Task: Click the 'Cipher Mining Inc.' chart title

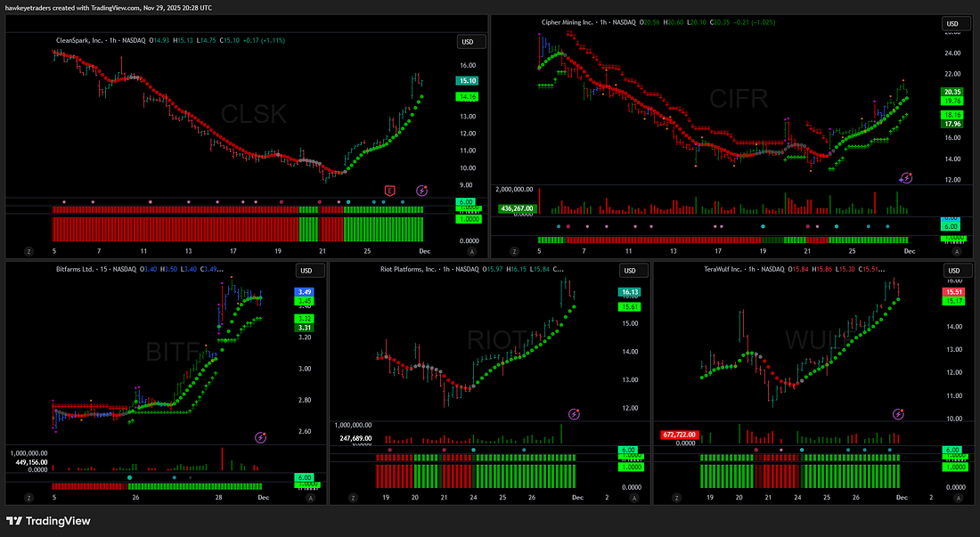Action: coord(567,22)
